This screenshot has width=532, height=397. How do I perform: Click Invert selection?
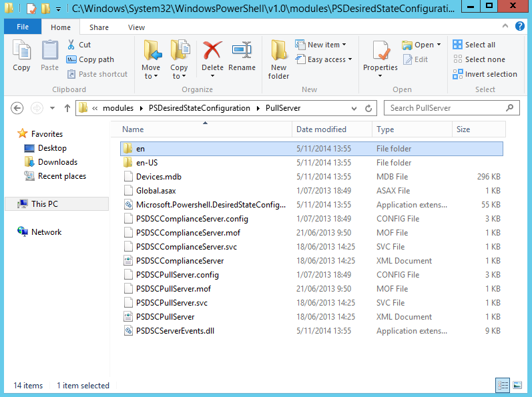(x=485, y=74)
